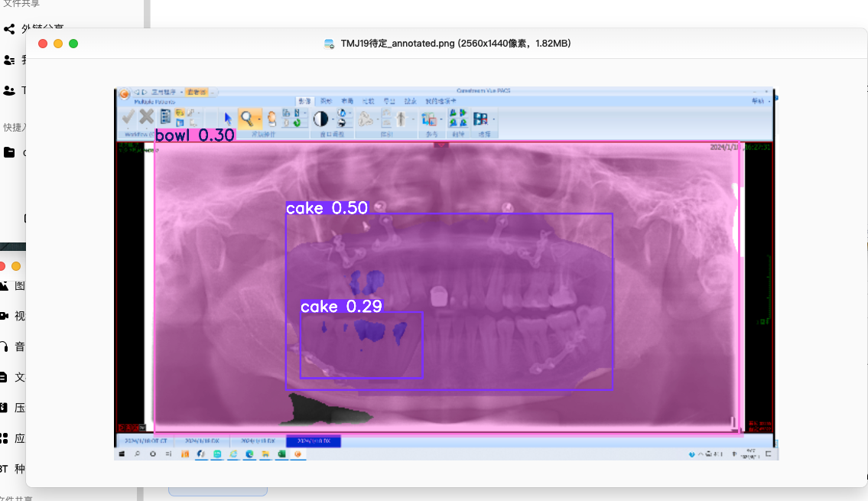The image size is (868, 501).
Task: Click the cake 0.29 detection label
Action: click(x=342, y=306)
